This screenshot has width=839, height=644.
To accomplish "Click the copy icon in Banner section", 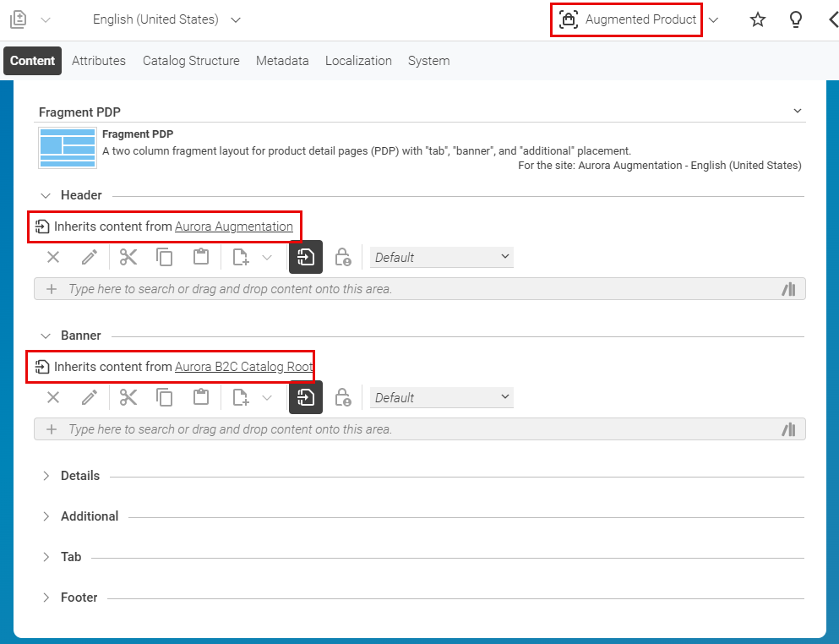I will (x=164, y=397).
